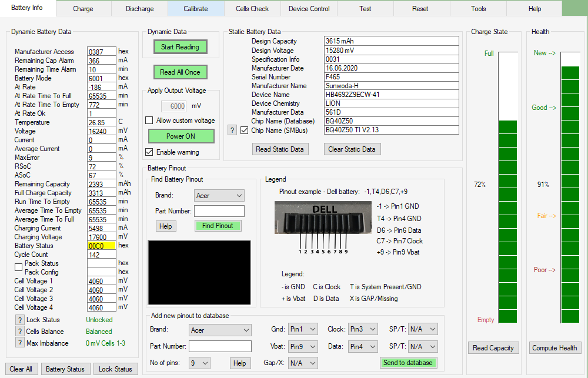Open the No of pins dropdown
Image resolution: width=588 pixels, height=378 pixels.
[199, 363]
